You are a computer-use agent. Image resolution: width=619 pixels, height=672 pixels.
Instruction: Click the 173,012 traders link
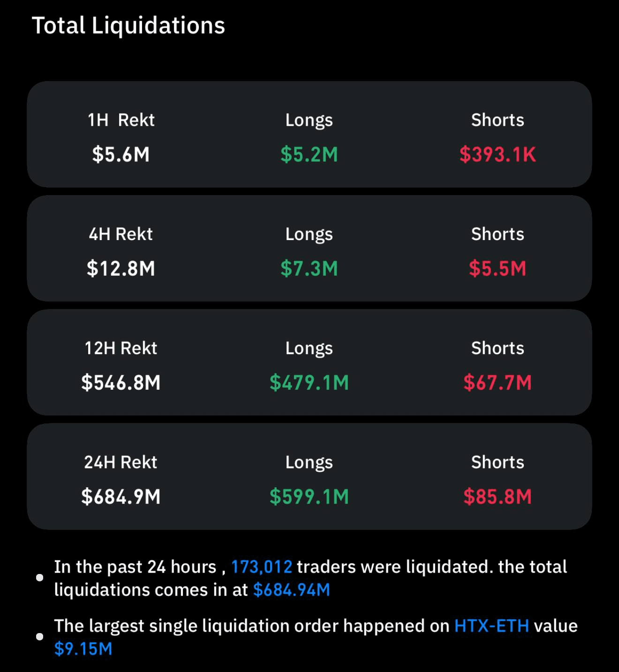261,567
